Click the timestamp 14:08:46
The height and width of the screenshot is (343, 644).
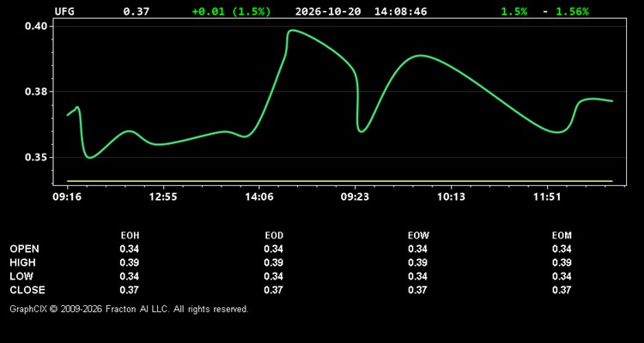coord(400,11)
